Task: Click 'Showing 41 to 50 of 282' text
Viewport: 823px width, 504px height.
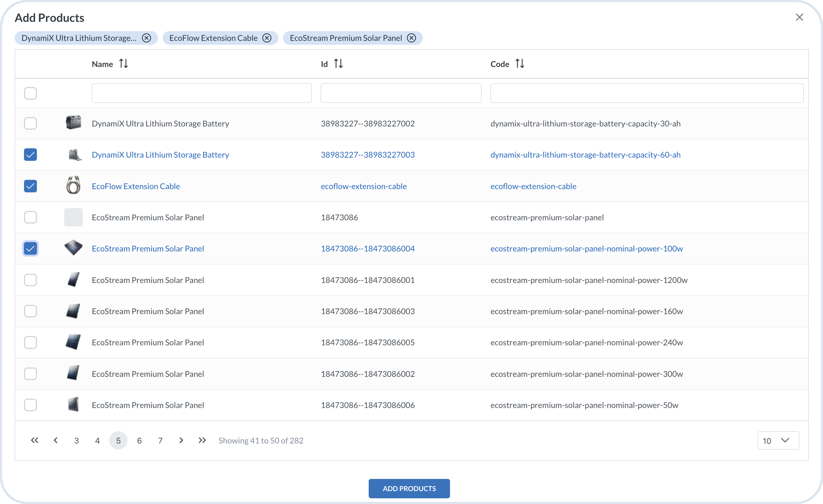Action: point(261,440)
